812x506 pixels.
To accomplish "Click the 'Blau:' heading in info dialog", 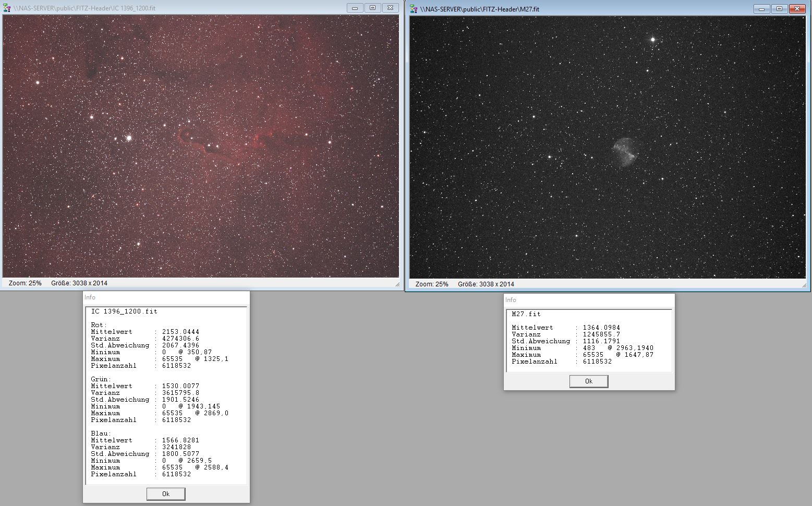I will pos(101,433).
